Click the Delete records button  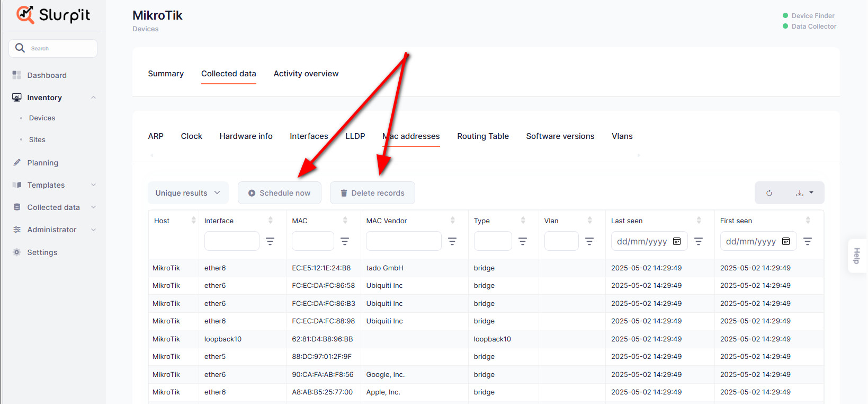coord(372,193)
